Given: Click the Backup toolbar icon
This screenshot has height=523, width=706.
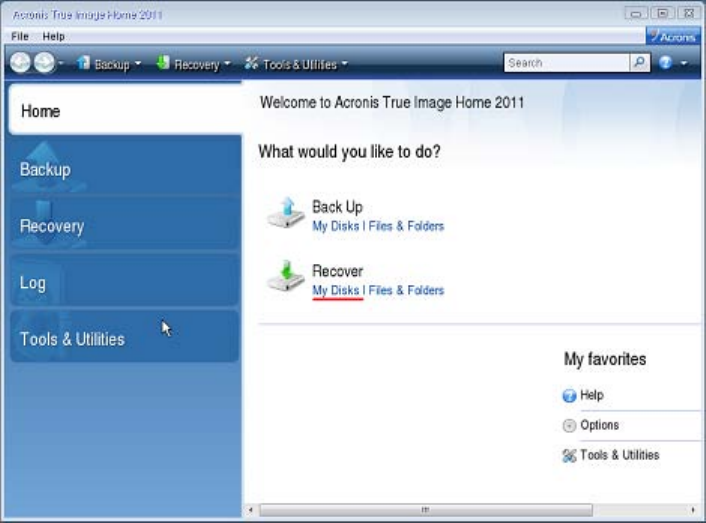Looking at the screenshot, I should 82,63.
